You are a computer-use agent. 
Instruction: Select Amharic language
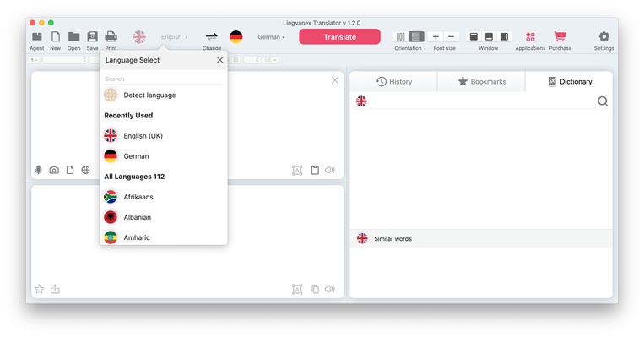coord(163,237)
